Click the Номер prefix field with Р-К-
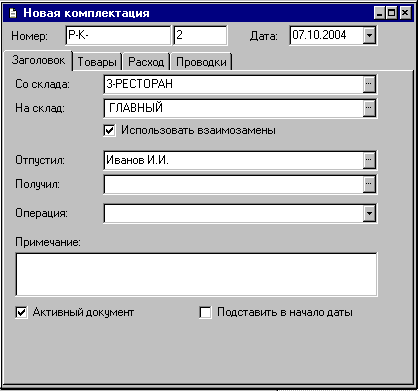 pyautogui.click(x=118, y=35)
